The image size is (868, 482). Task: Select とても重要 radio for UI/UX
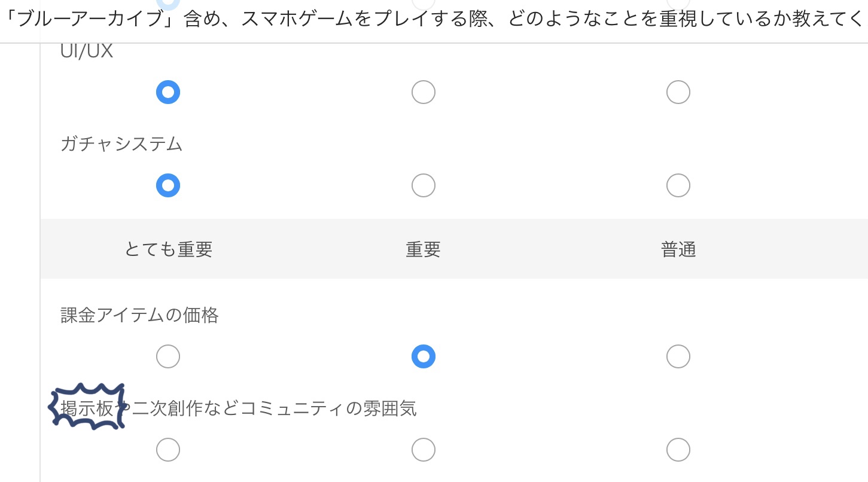click(168, 92)
